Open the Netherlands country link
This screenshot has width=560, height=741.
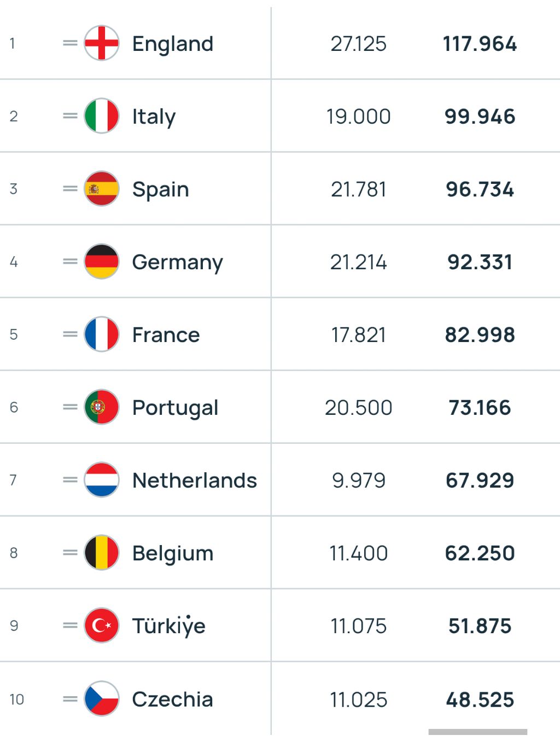click(195, 481)
